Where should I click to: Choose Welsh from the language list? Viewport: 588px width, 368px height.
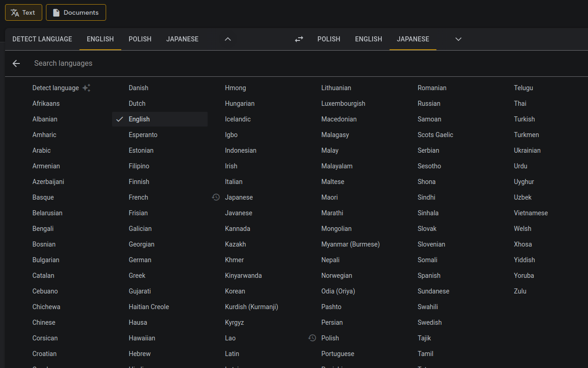pos(523,229)
